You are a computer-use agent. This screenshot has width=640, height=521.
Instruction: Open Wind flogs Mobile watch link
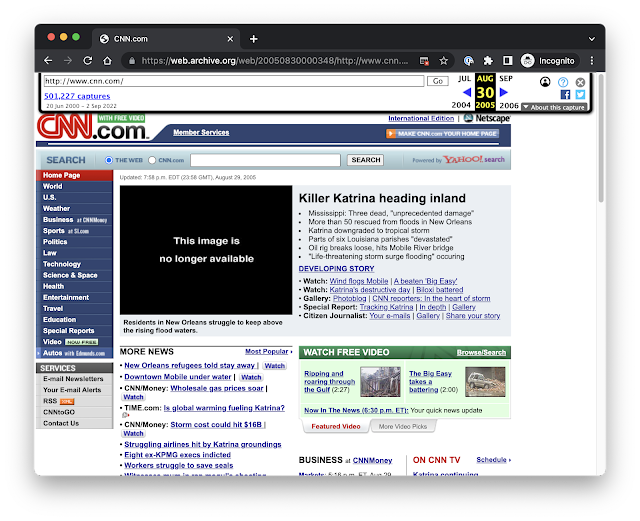pyautogui.click(x=359, y=281)
